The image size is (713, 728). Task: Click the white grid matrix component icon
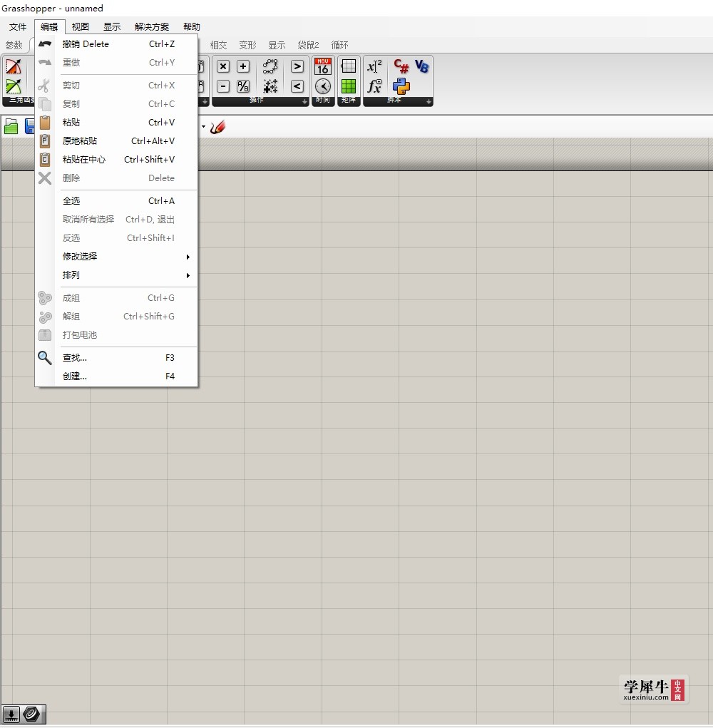(x=349, y=66)
